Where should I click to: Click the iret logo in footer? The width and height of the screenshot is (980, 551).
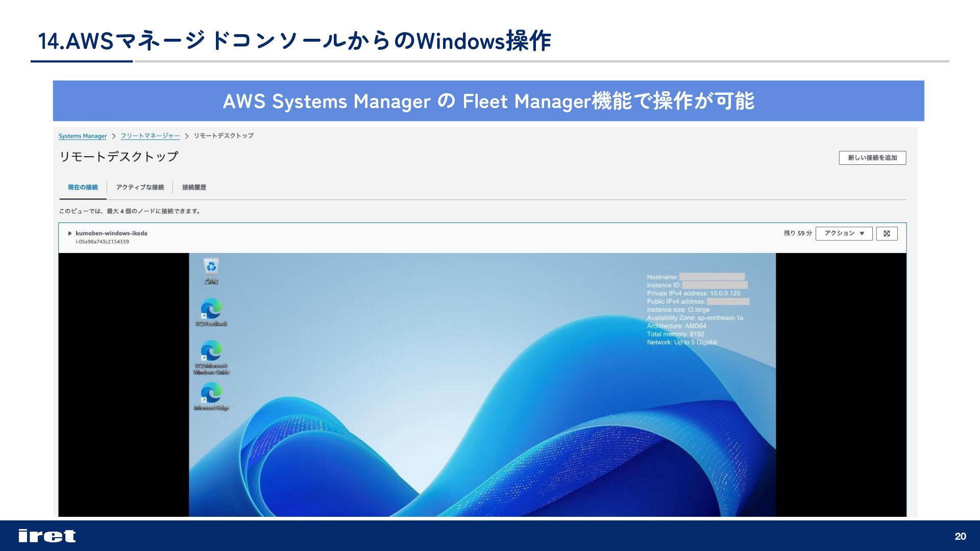coord(46,536)
